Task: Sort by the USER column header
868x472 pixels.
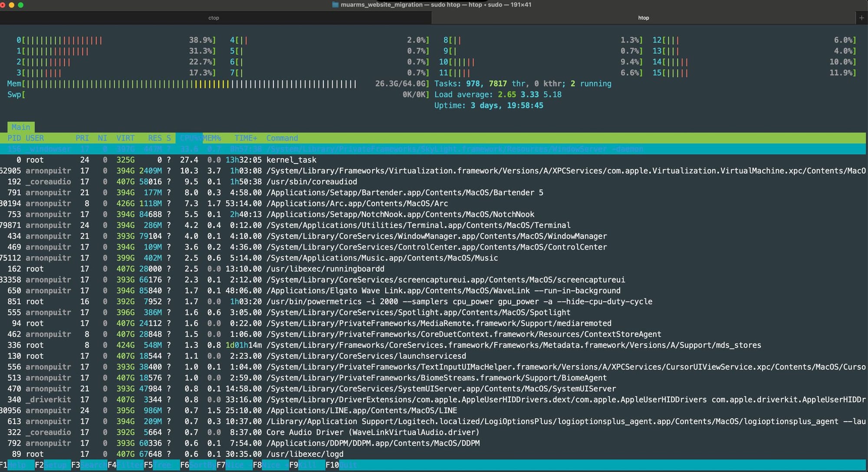Action: [x=35, y=138]
